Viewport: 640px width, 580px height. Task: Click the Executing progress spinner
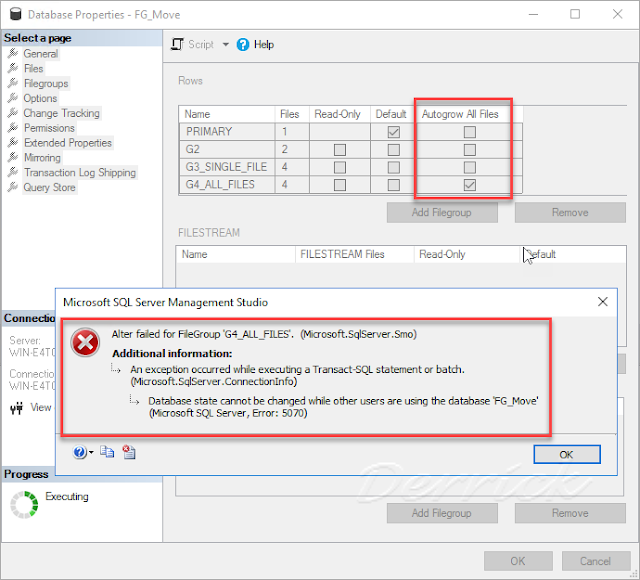tap(24, 505)
